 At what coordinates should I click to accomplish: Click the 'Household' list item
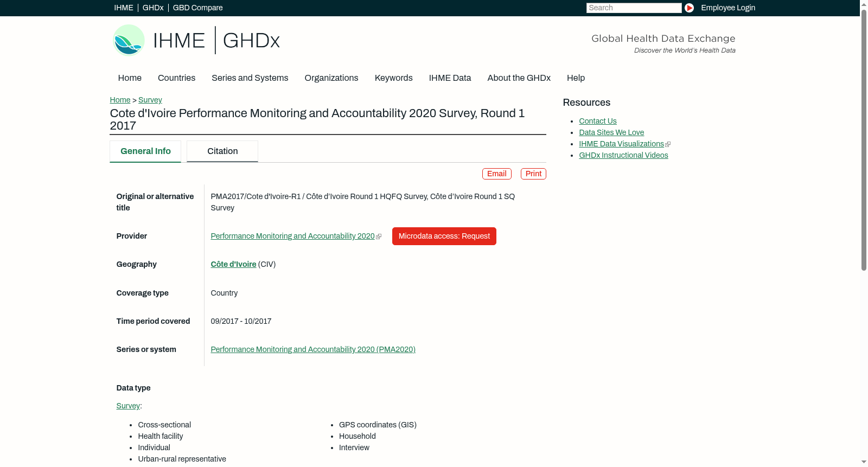coord(357,436)
